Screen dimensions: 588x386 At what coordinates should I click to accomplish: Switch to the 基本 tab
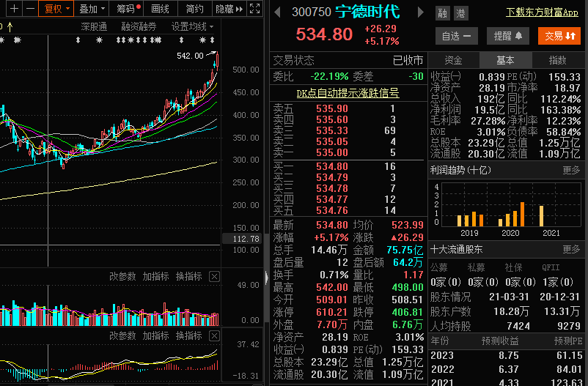click(505, 60)
